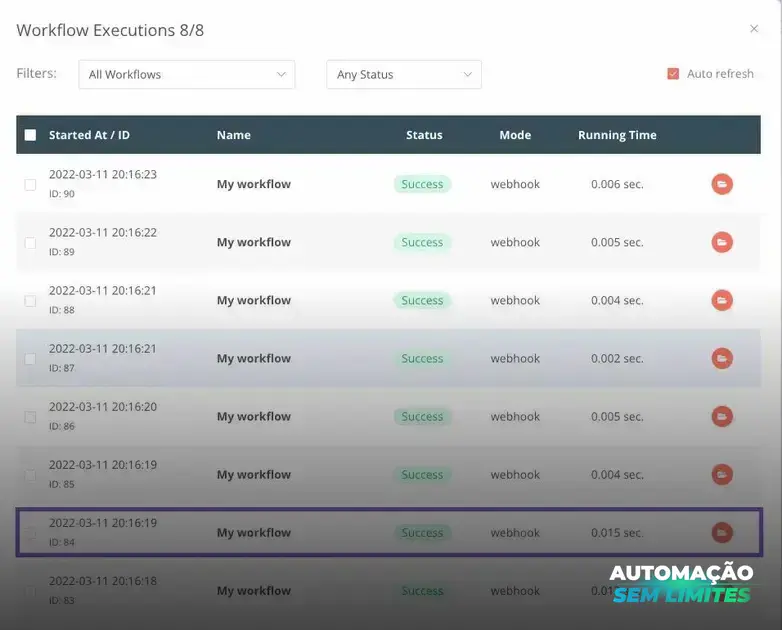
Task: Click timestamp 2022-03-11 20:16:22
Action: [103, 232]
